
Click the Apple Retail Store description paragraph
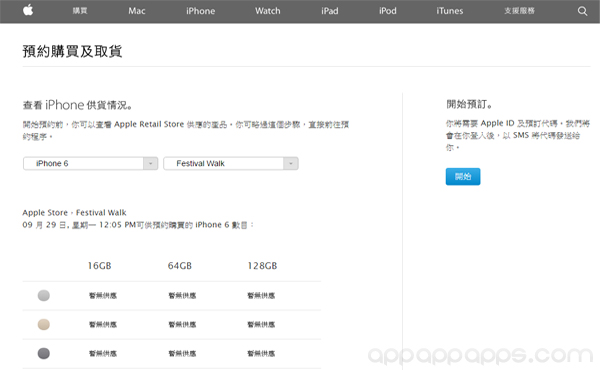[x=186, y=130]
